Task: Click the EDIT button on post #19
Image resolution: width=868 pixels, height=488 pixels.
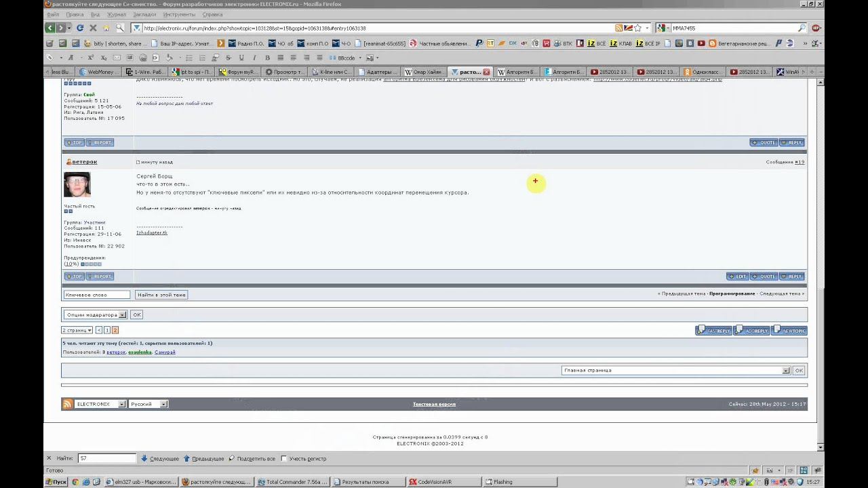Action: click(x=738, y=277)
